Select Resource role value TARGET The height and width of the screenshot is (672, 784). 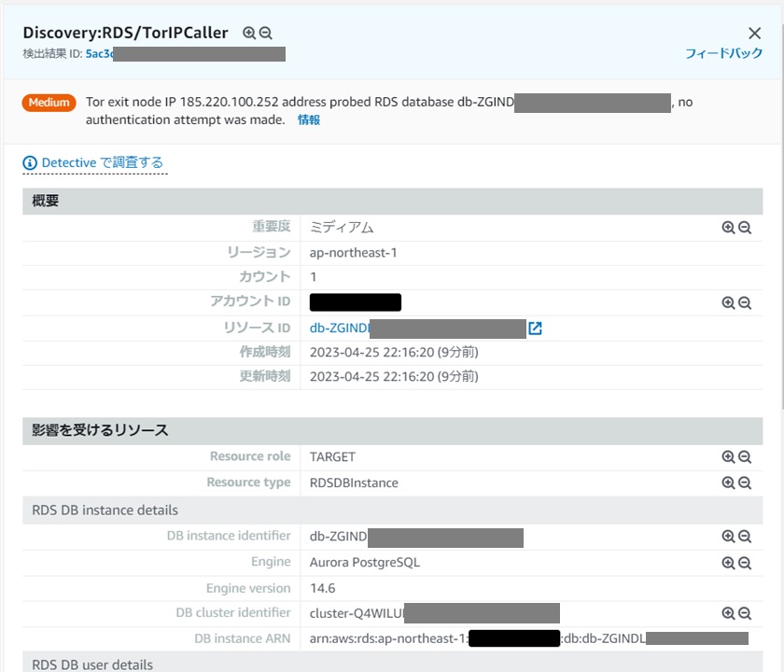point(332,457)
